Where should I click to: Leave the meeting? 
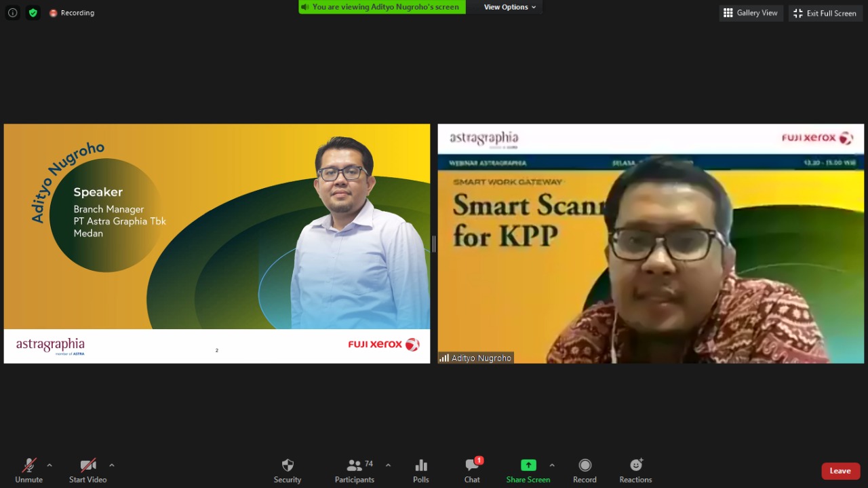coord(841,471)
